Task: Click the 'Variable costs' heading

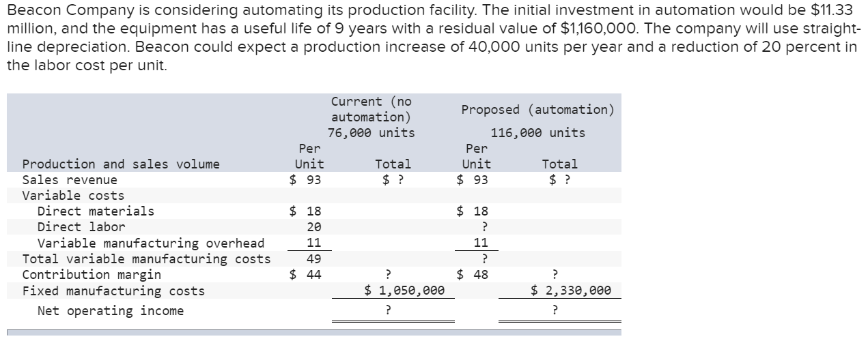Action: coord(73,196)
